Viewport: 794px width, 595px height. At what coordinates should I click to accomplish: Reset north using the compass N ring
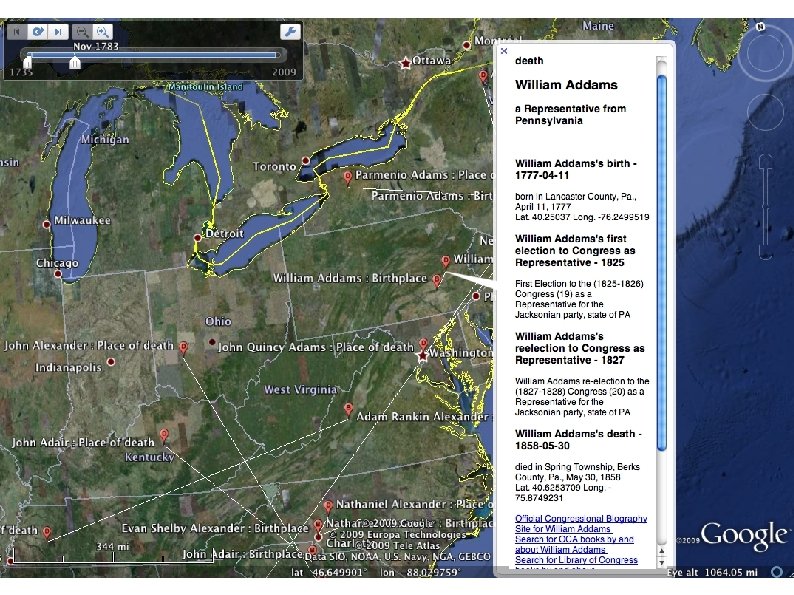(x=760, y=27)
